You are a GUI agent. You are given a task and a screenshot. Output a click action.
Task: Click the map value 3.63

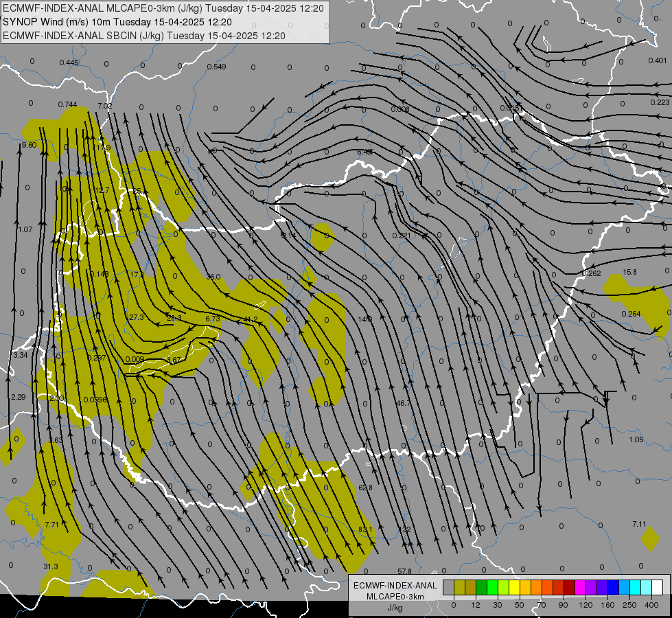click(x=56, y=440)
